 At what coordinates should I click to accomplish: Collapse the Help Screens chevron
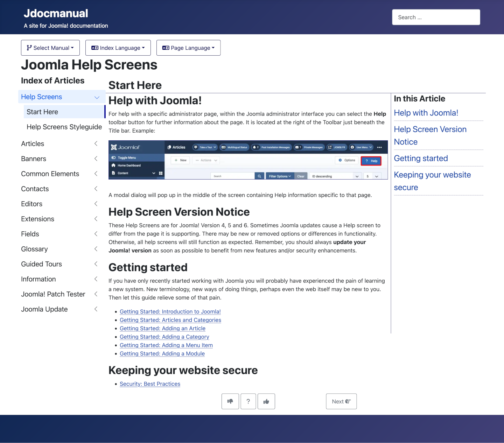pos(97,97)
